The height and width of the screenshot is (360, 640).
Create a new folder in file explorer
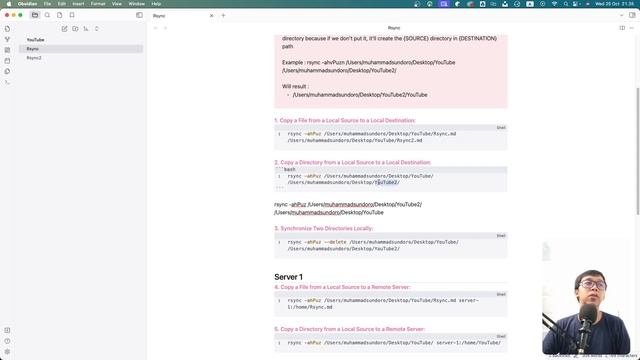(75, 29)
